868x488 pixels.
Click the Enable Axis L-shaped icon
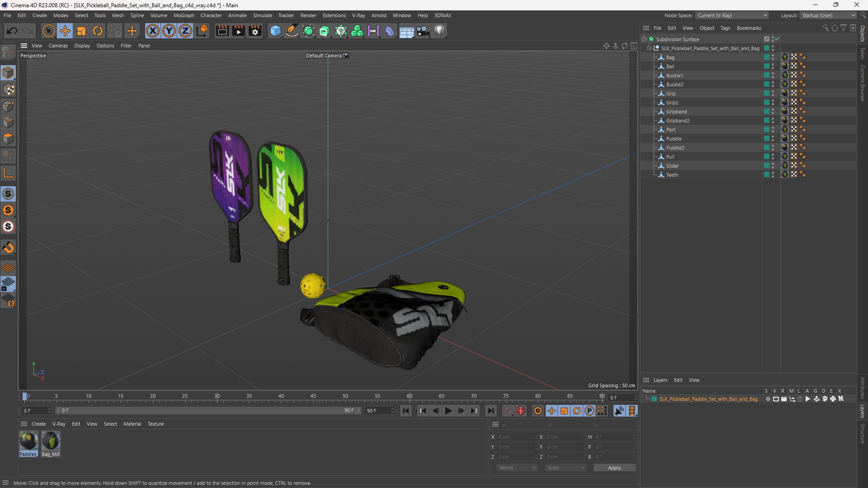click(x=8, y=173)
